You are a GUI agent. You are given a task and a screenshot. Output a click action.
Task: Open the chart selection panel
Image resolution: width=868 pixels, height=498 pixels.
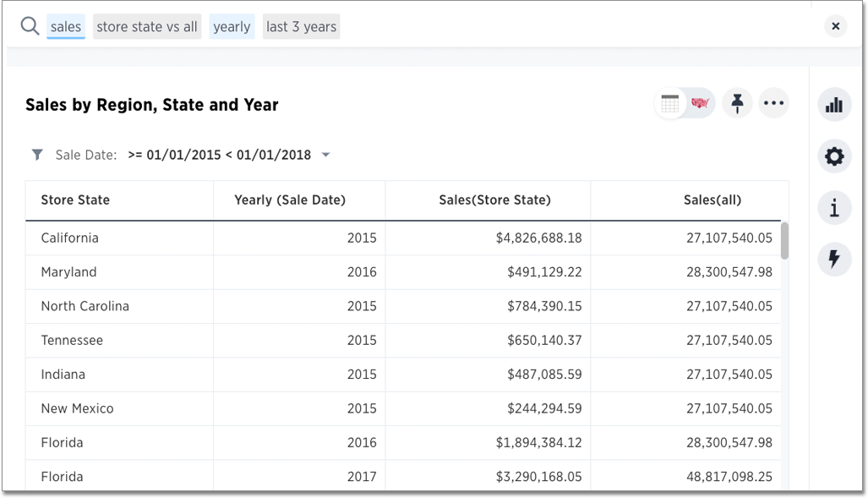click(x=834, y=104)
